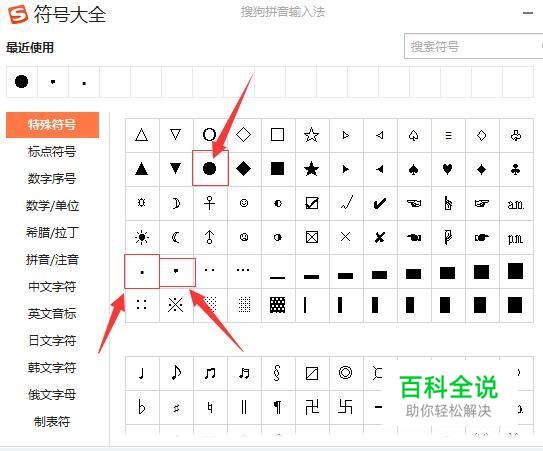Screen dimensions: 543x451
Task: Insert the frowning face symbol
Action: [x=243, y=237]
